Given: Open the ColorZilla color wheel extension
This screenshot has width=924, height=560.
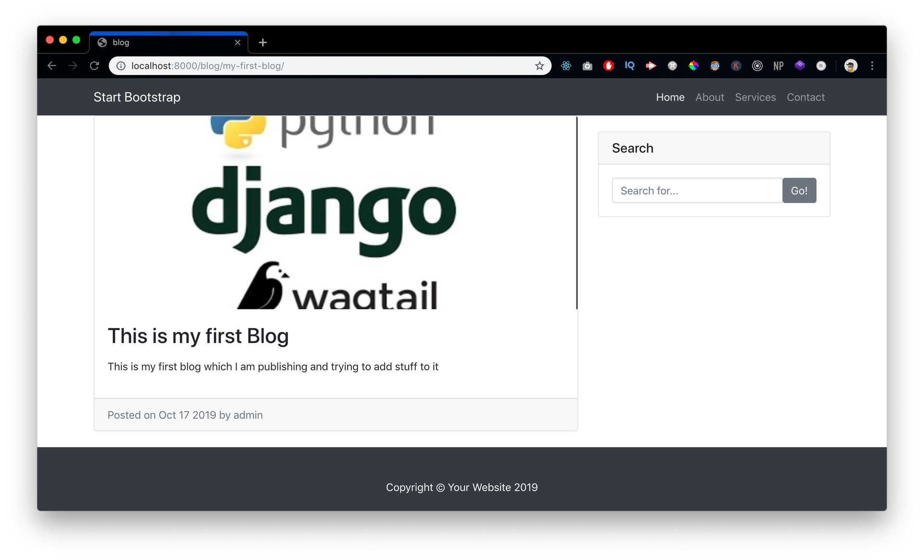Looking at the screenshot, I should [x=694, y=65].
